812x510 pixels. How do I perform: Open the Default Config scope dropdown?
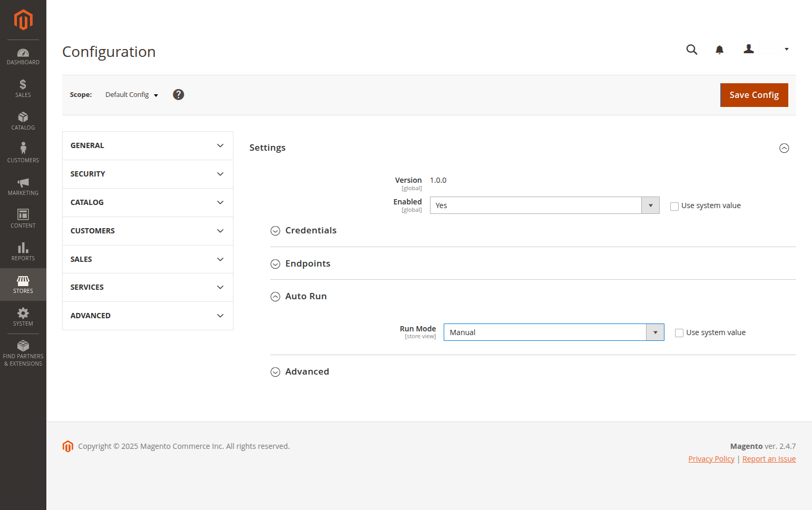tap(132, 95)
